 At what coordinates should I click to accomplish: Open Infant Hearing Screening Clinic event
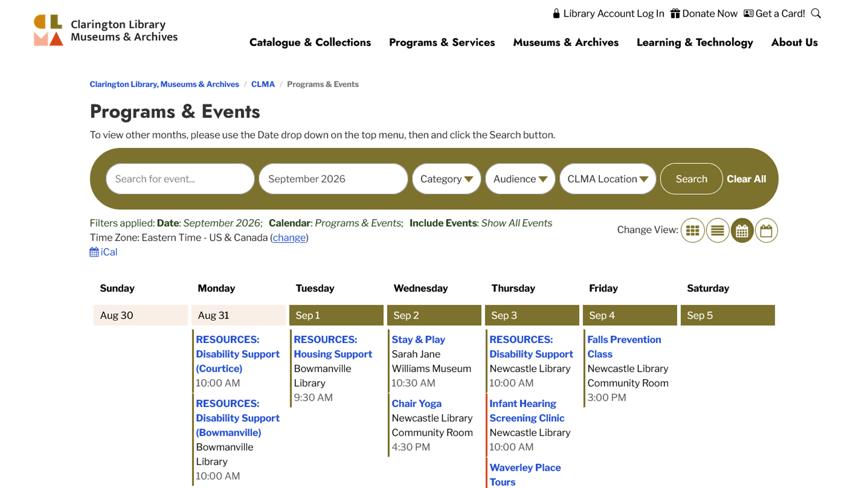pos(527,411)
